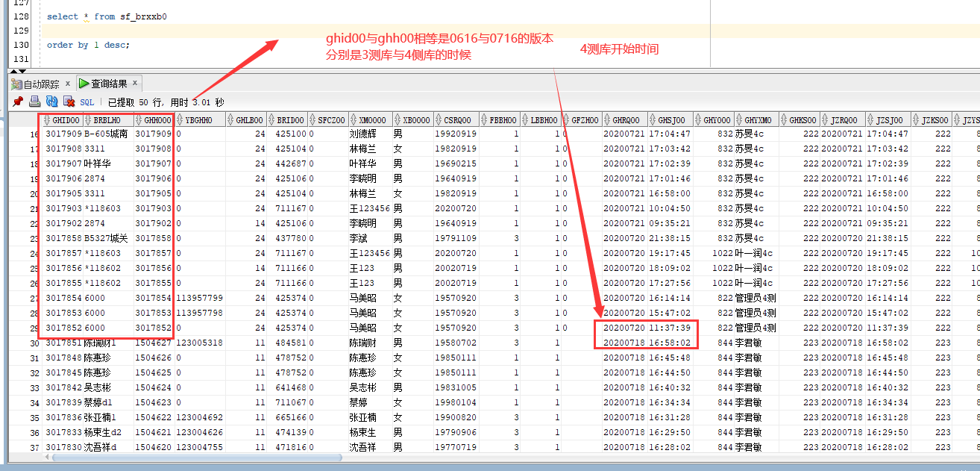Image resolution: width=980 pixels, height=471 pixels.
Task: Switch to the 自动跟踪 tab
Action: pos(40,84)
